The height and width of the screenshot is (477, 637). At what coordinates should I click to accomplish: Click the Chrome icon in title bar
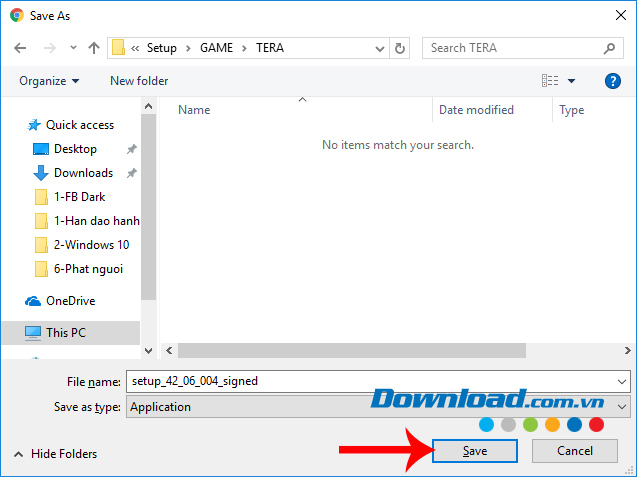tap(17, 15)
